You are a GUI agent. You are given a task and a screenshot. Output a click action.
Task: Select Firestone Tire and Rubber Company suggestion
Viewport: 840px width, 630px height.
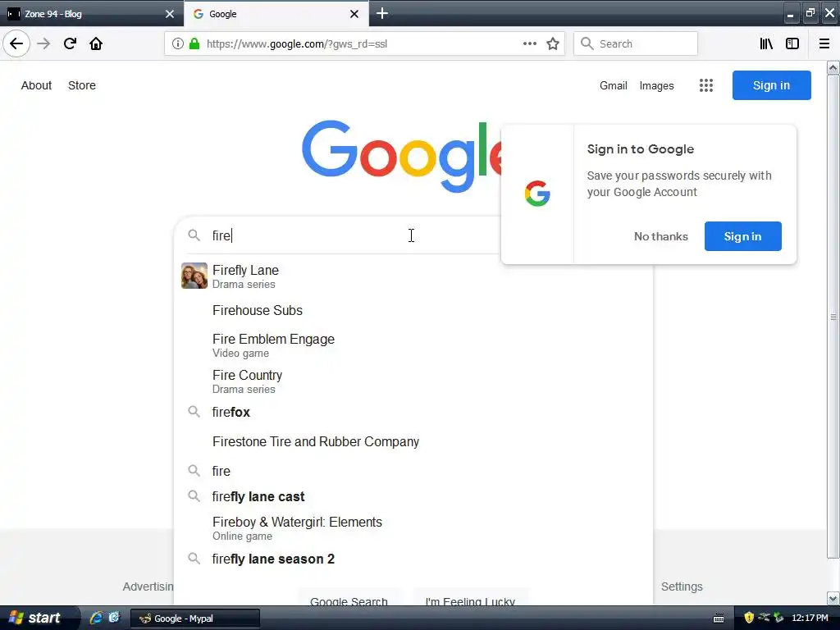tap(413, 441)
